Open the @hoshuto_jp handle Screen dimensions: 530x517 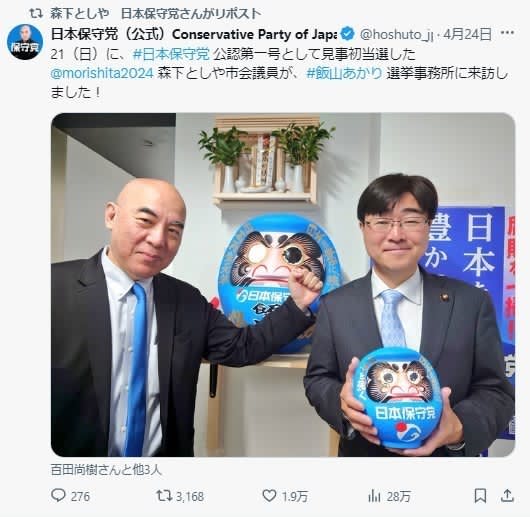click(x=396, y=34)
